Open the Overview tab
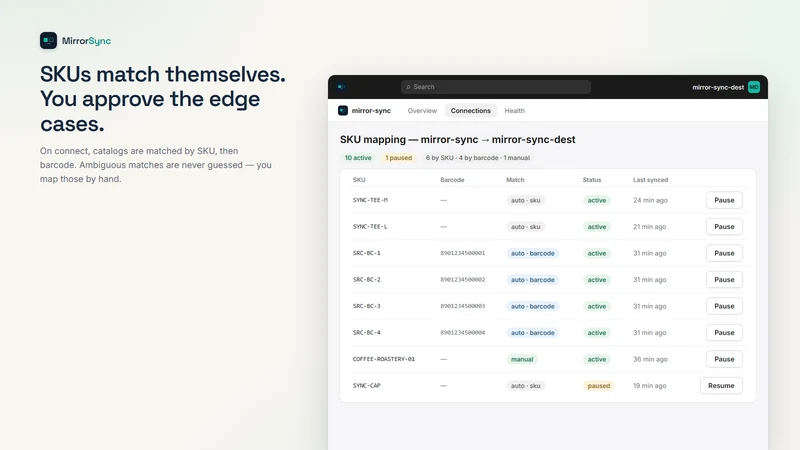Image resolution: width=800 pixels, height=450 pixels. click(422, 111)
